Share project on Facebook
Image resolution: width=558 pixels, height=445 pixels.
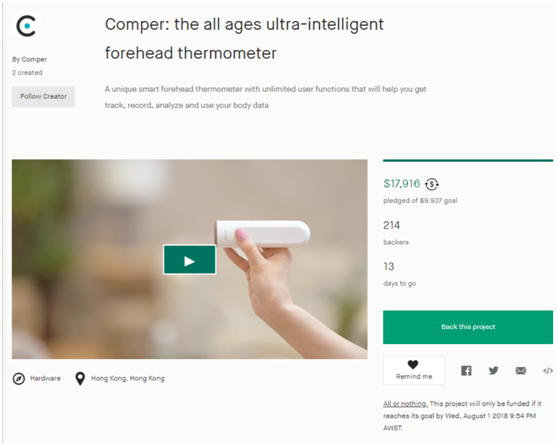[466, 371]
